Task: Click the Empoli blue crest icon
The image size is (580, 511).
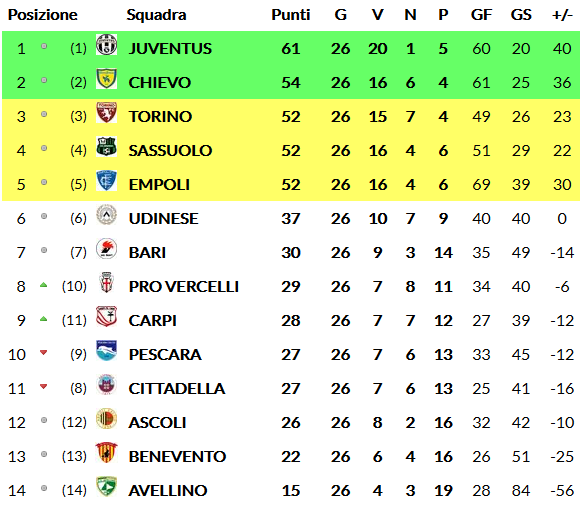Action: pos(106,181)
